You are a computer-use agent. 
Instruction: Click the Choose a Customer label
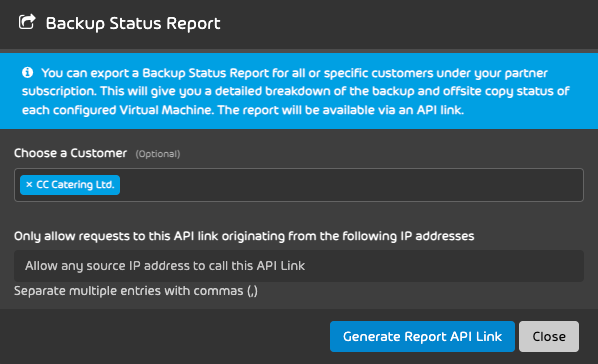(x=71, y=153)
